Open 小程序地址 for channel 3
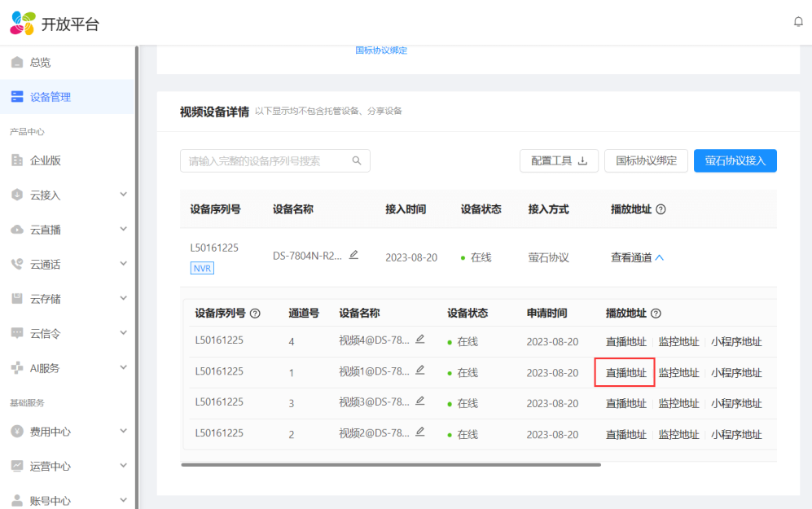The image size is (812, 509). point(736,403)
